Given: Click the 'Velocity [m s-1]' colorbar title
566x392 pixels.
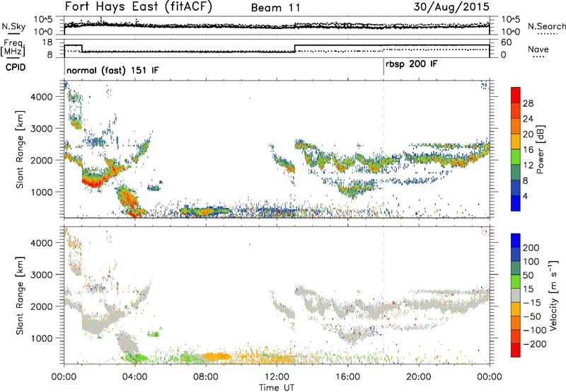Looking at the screenshot, I should (x=553, y=295).
